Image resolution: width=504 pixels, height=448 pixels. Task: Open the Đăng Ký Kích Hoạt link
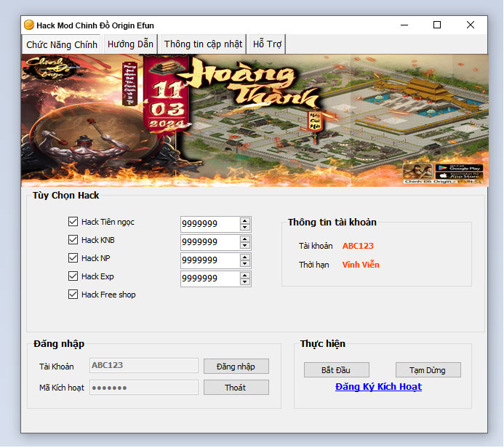coord(378,387)
